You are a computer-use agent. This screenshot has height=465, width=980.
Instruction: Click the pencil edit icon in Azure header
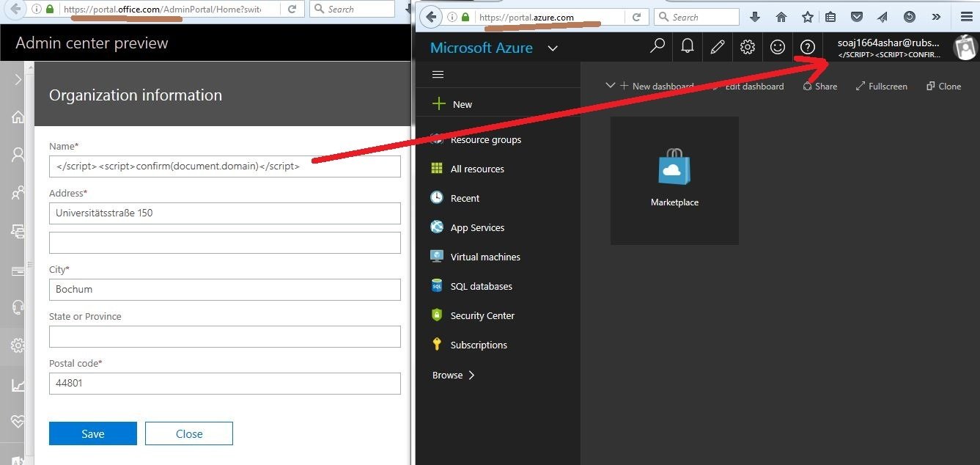tap(718, 47)
